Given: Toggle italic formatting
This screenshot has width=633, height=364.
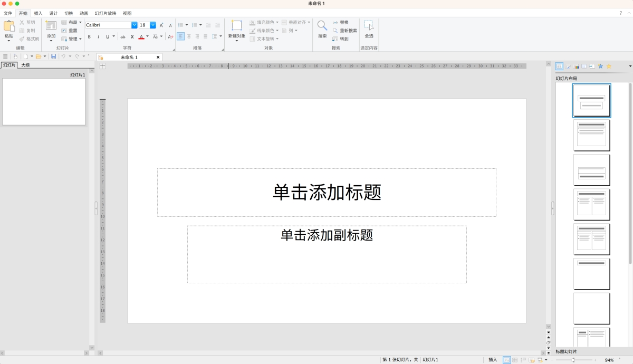Looking at the screenshot, I should [x=98, y=37].
